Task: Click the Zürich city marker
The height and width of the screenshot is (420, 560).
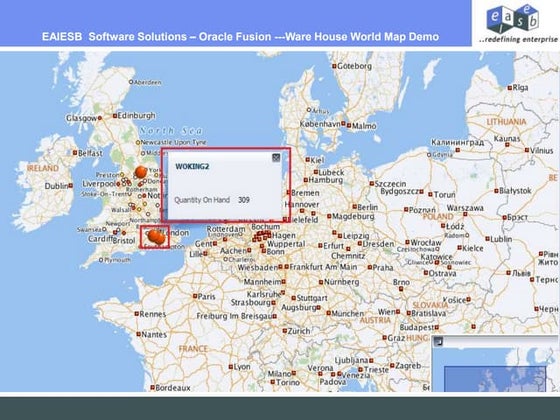Action: pos(285,331)
